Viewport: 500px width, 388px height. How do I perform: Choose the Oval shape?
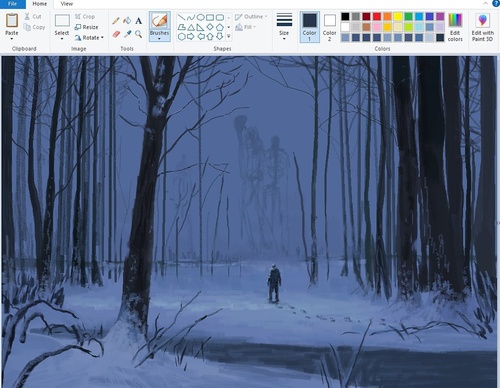[x=200, y=17]
